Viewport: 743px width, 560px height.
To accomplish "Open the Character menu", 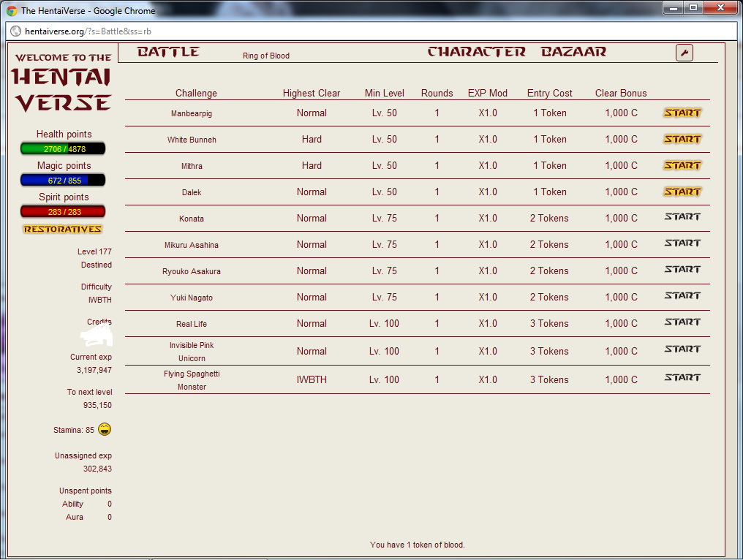I will (477, 52).
